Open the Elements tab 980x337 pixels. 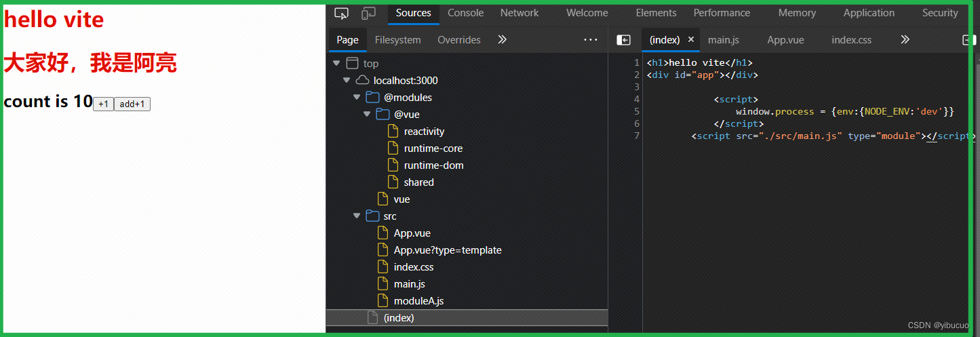(656, 13)
